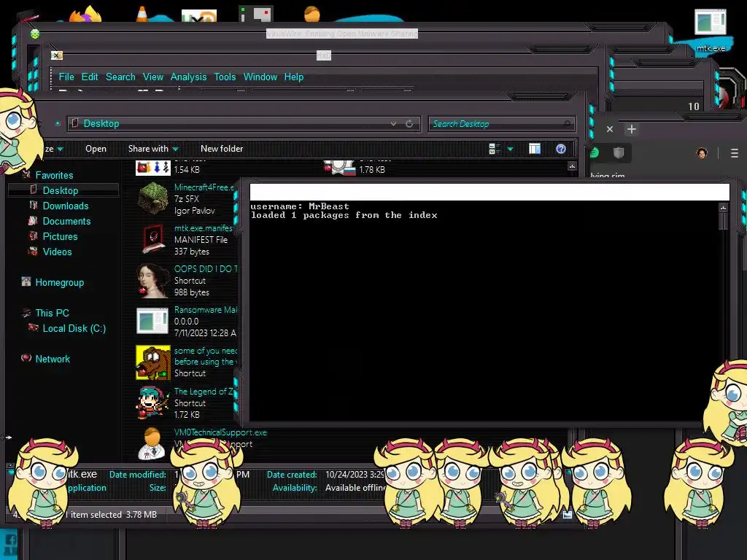Image resolution: width=747 pixels, height=560 pixels.
Task: Select the 1.54 KB shortcut icon
Action: click(153, 168)
